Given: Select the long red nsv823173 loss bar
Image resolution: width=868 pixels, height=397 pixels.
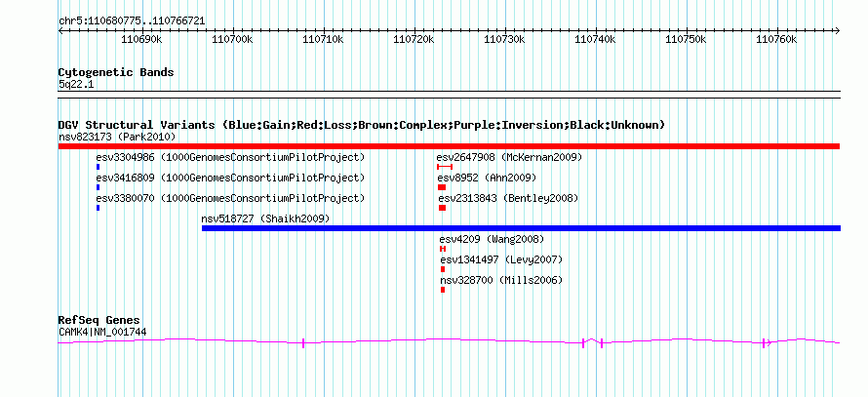Looking at the screenshot, I should coord(449,146).
